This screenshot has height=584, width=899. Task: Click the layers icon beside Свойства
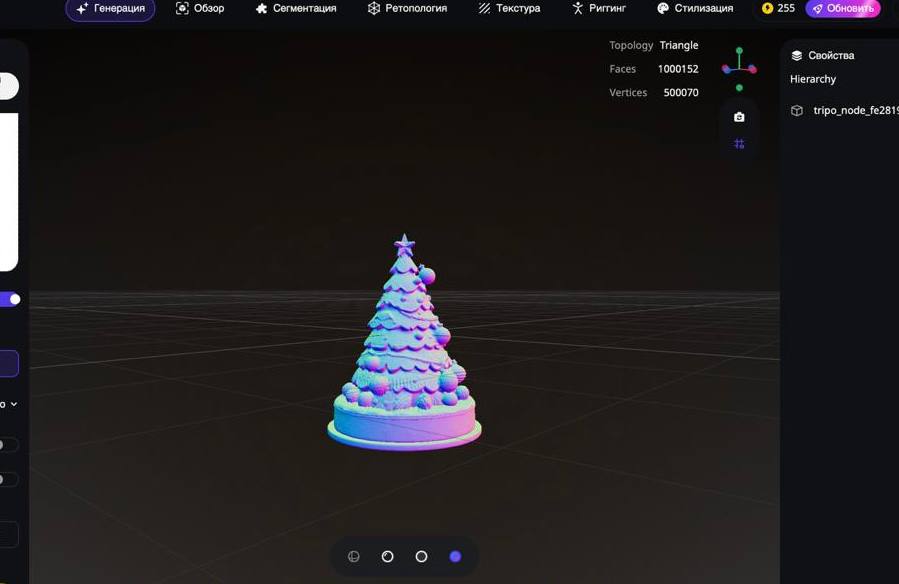[x=796, y=56]
